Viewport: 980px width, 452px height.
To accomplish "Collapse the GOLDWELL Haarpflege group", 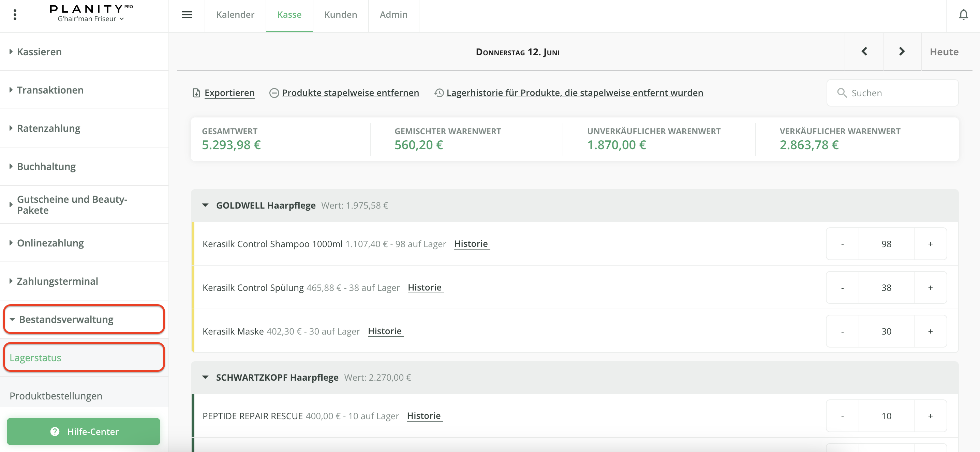I will coord(205,205).
